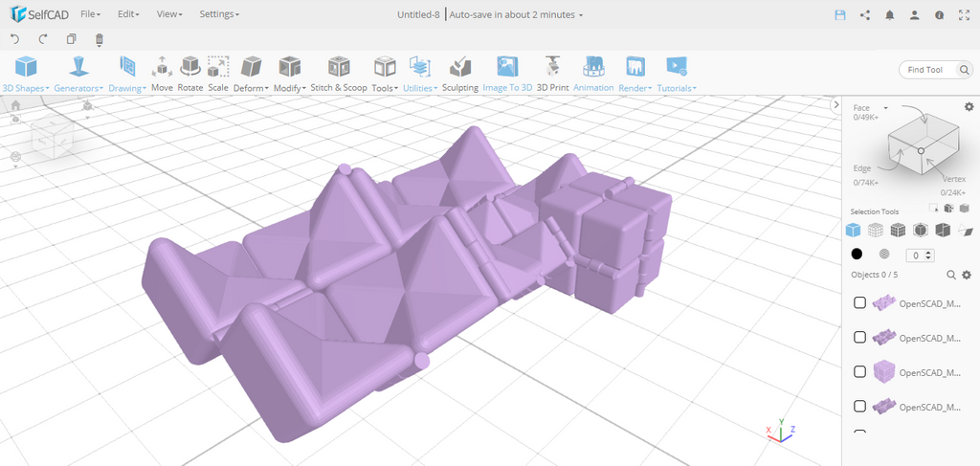Click the Delete trash icon
Screen dimensions: 980x466
pyautogui.click(x=99, y=40)
